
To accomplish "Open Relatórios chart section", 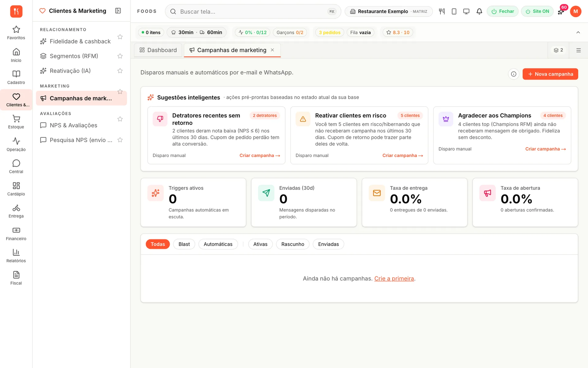I will click(16, 256).
